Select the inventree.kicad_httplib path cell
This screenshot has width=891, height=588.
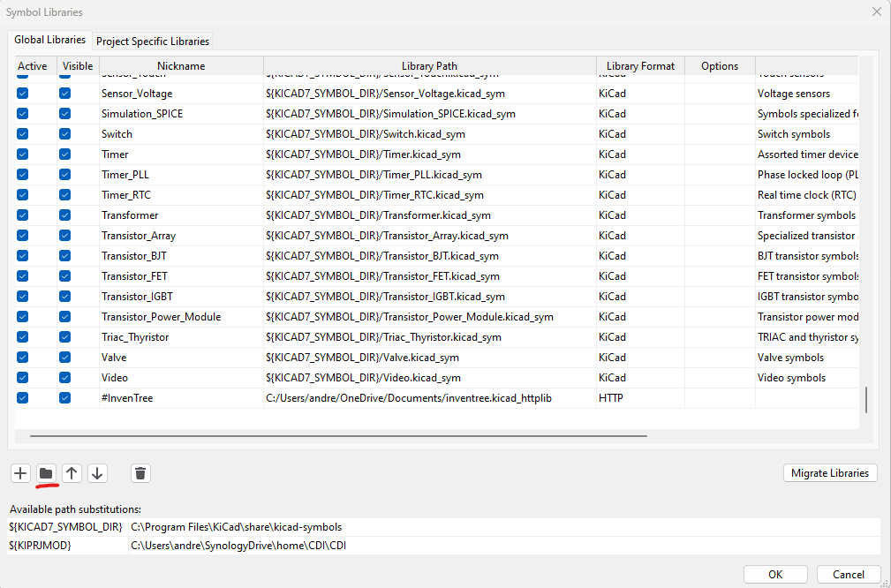tap(429, 398)
